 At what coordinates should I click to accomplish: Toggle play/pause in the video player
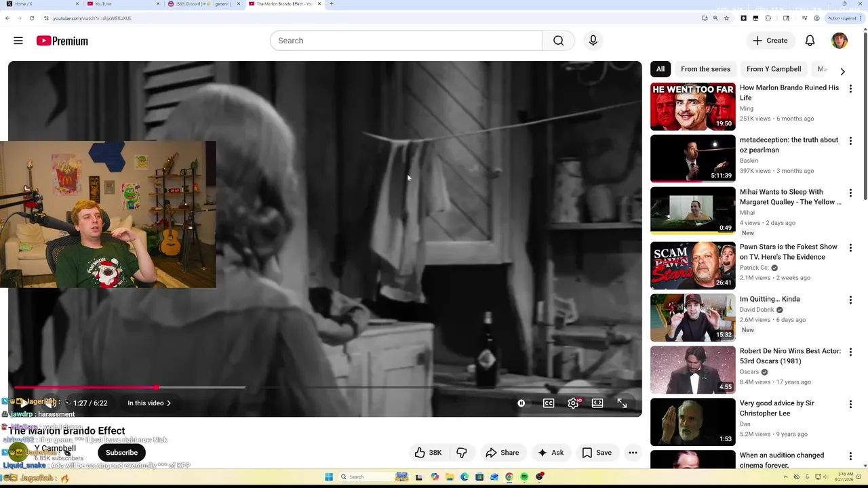(22, 403)
